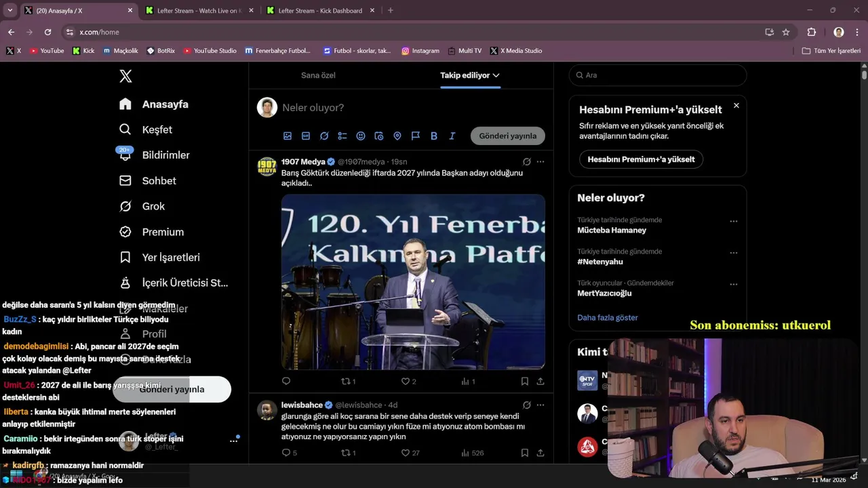Share the lewisbahce post

(x=540, y=453)
